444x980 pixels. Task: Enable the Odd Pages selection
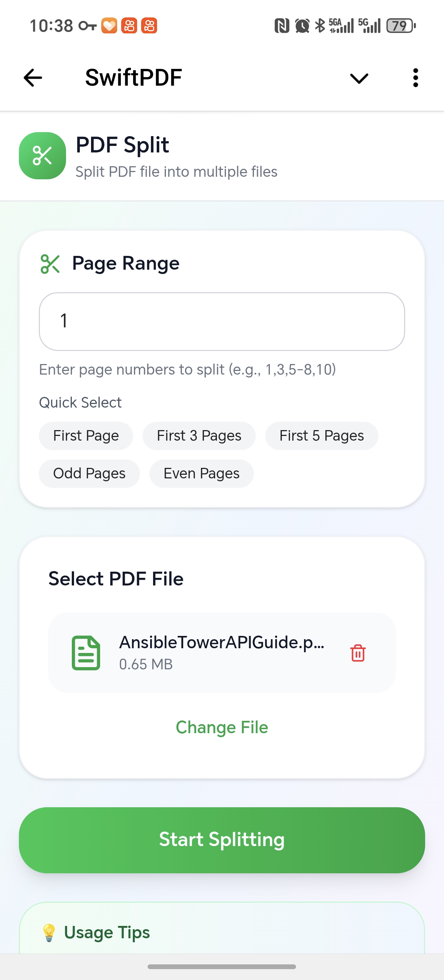tap(89, 473)
